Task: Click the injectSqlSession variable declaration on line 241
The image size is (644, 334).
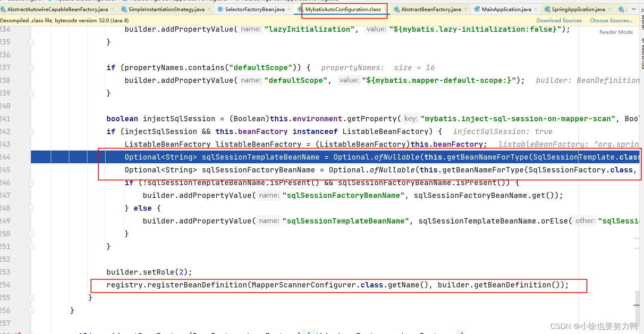Action: (179, 119)
